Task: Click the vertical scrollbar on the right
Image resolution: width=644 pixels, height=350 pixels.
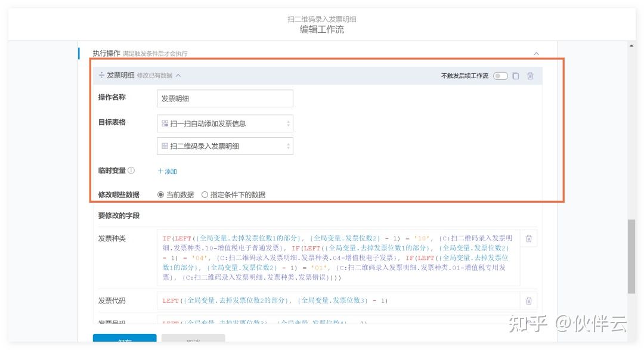Action: 631,256
